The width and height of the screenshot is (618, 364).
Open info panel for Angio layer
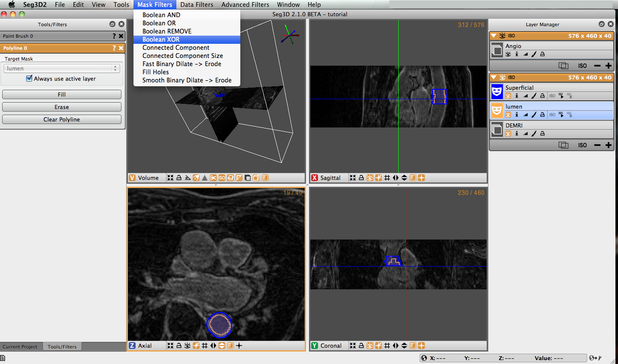pos(517,54)
